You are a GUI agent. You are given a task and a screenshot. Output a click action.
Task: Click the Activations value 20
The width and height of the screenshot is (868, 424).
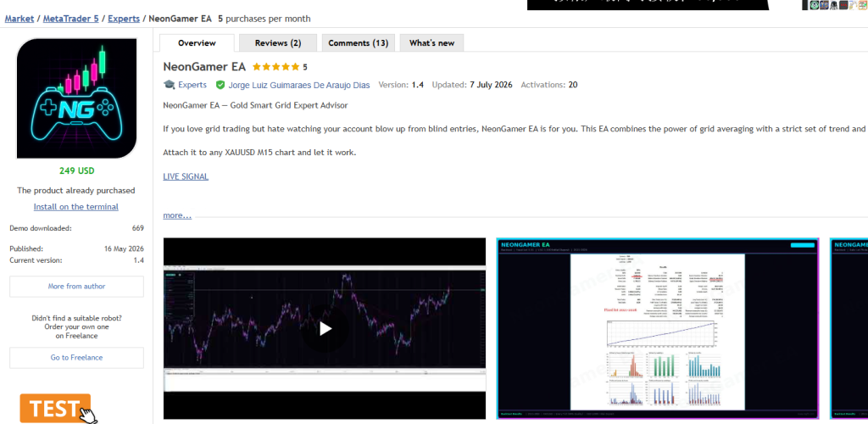point(573,86)
